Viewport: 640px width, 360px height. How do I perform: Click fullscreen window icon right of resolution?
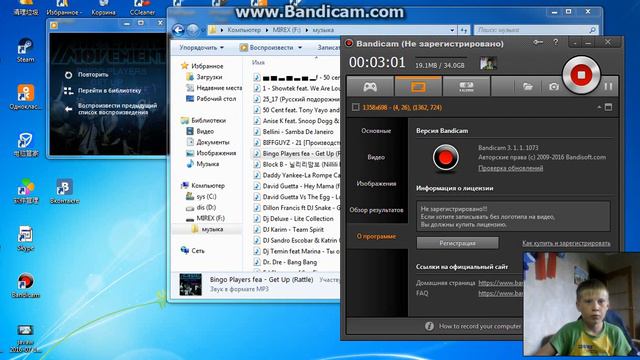608,107
